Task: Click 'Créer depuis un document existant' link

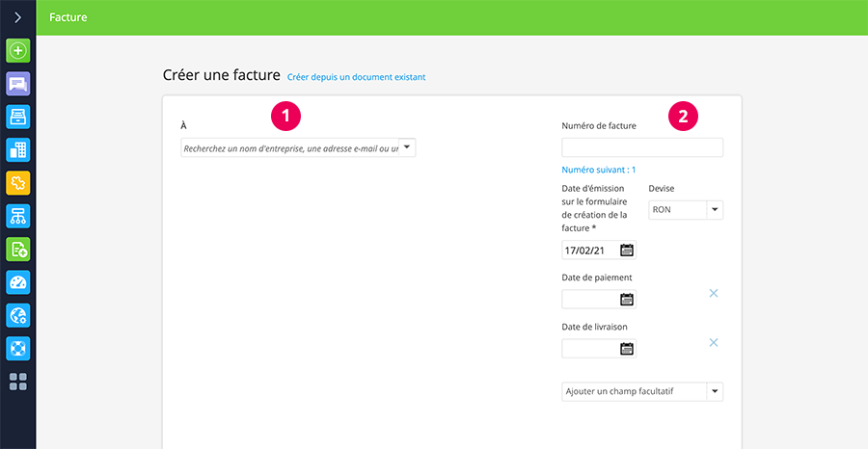Action: (x=356, y=77)
